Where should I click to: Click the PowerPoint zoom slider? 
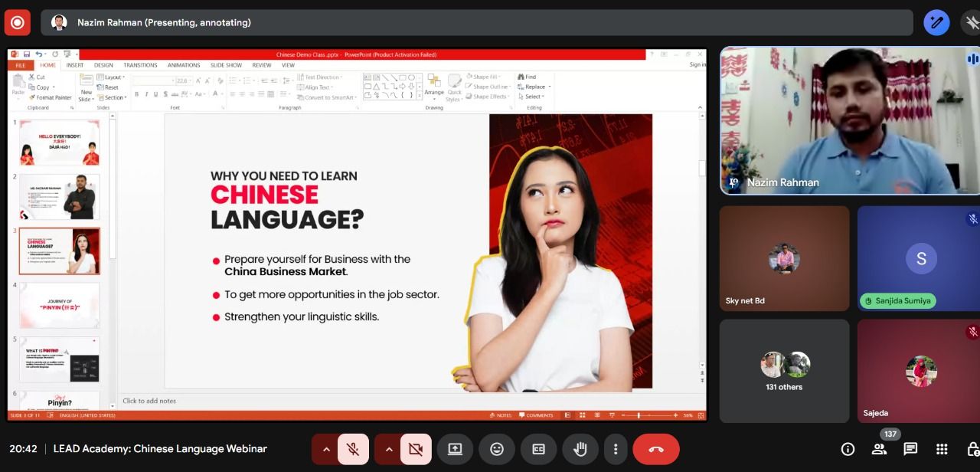(639, 415)
